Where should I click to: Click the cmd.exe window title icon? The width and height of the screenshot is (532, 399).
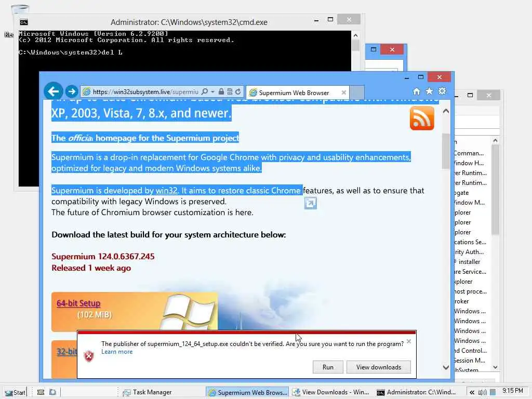point(24,22)
